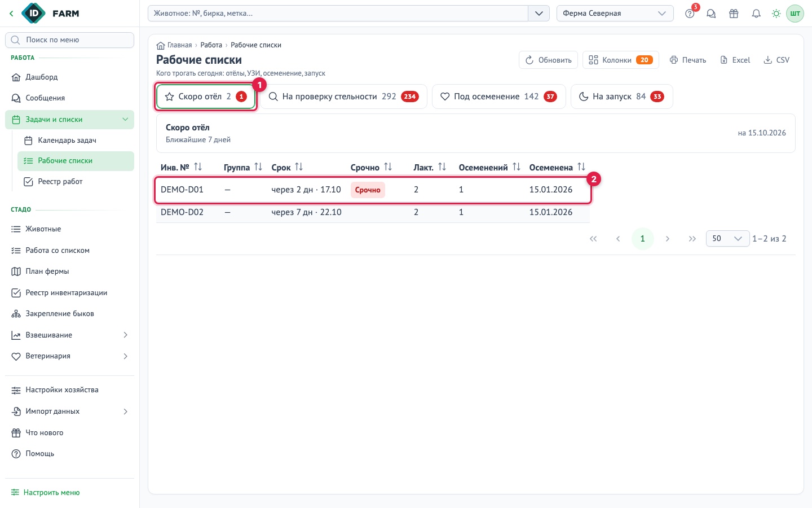Open the animal search dropdown arrow
The image size is (812, 508).
[x=539, y=14]
